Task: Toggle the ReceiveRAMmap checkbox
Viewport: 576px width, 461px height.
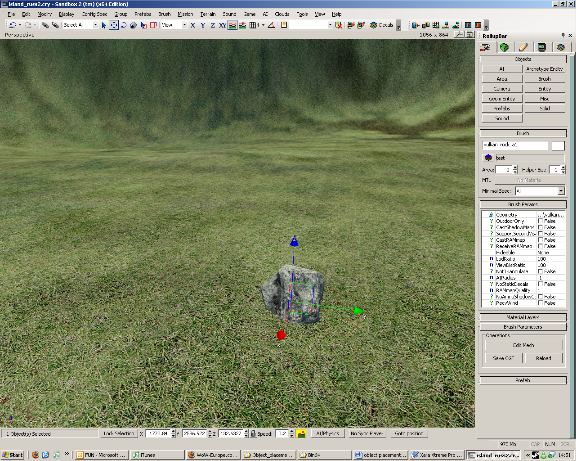Action: (540, 246)
